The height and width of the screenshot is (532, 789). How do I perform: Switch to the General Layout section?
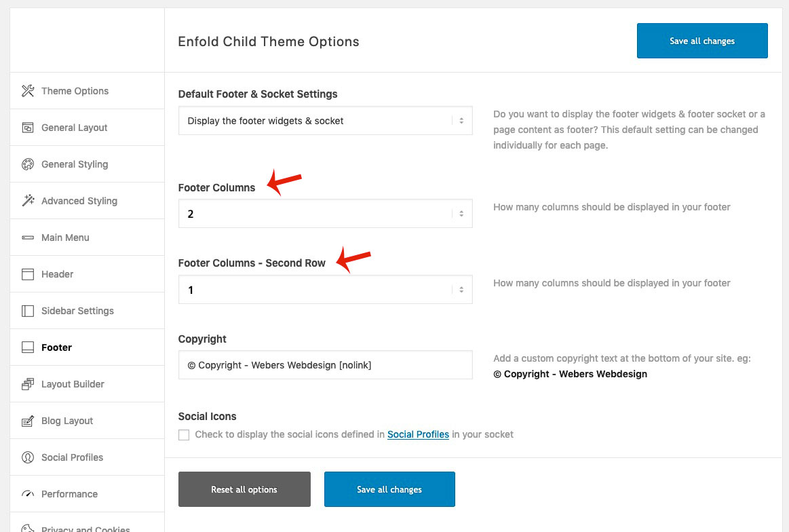pos(87,128)
